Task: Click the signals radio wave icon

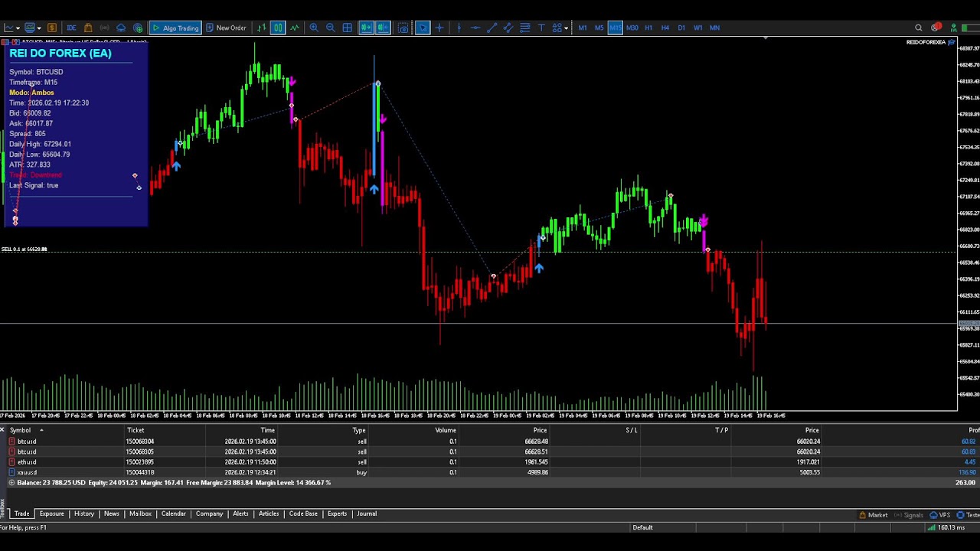Action: (104, 28)
